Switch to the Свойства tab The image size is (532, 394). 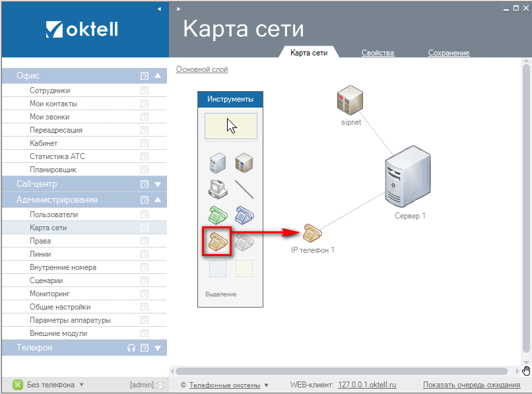pyautogui.click(x=378, y=53)
